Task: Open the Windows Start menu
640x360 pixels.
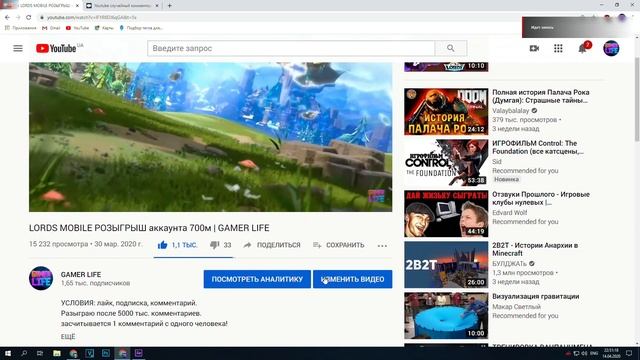Action: click(8, 353)
